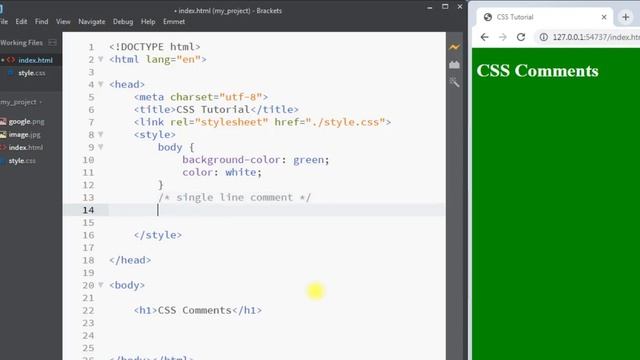
Task: Collapse the html tag fold on line 2
Action: click(101, 59)
